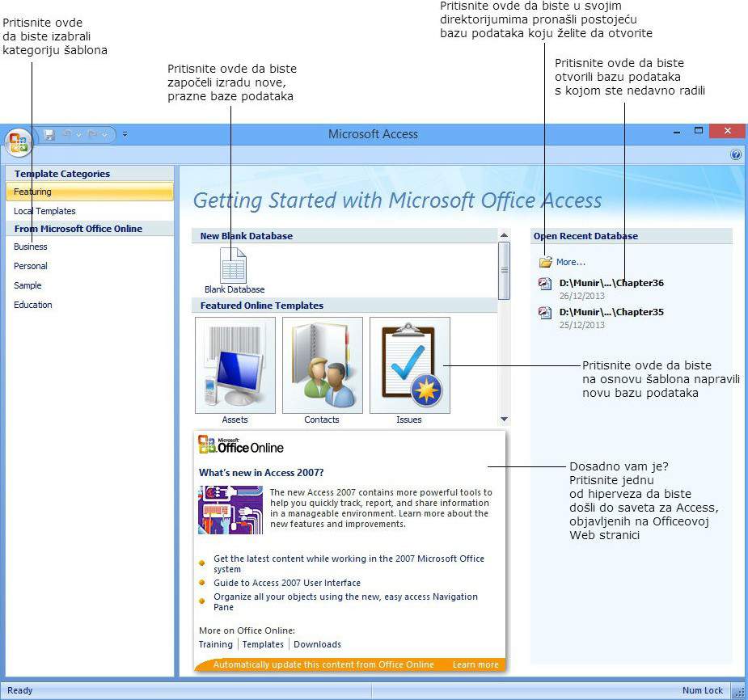
Task: Click the Ready status text
Action: coord(20,690)
